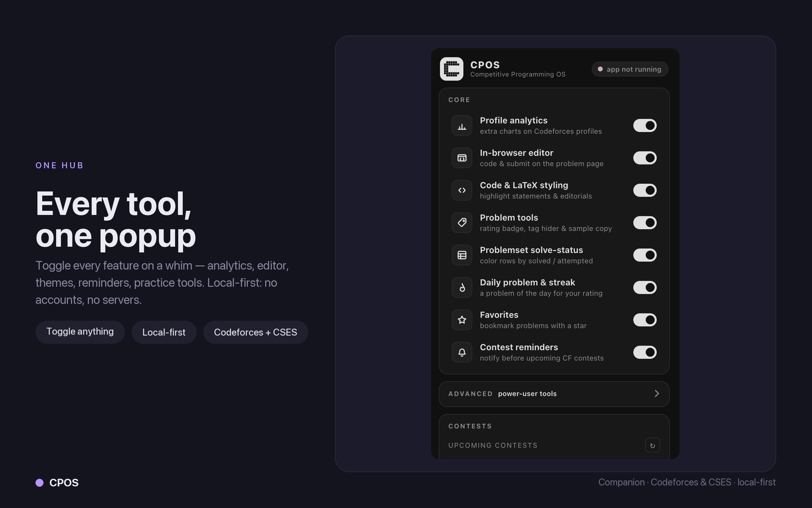812x508 pixels.
Task: Click the Code & LaTeX styling brackets icon
Action: pos(462,190)
